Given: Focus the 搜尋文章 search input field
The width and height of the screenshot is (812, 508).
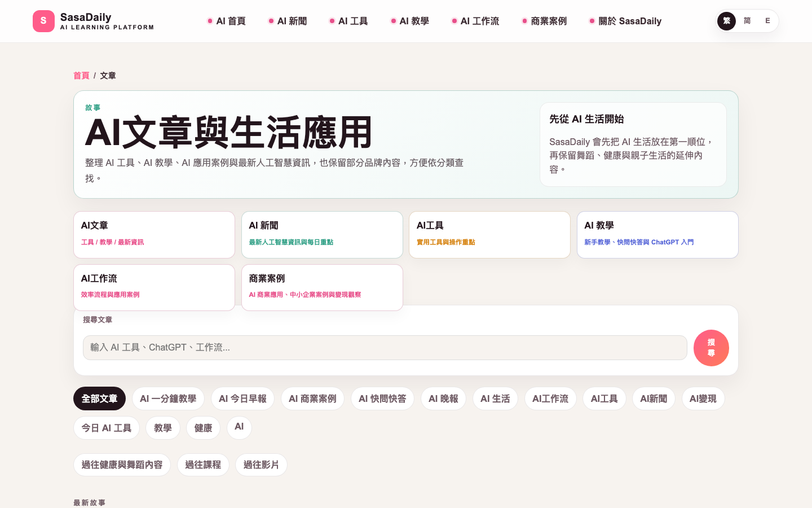Looking at the screenshot, I should point(385,348).
